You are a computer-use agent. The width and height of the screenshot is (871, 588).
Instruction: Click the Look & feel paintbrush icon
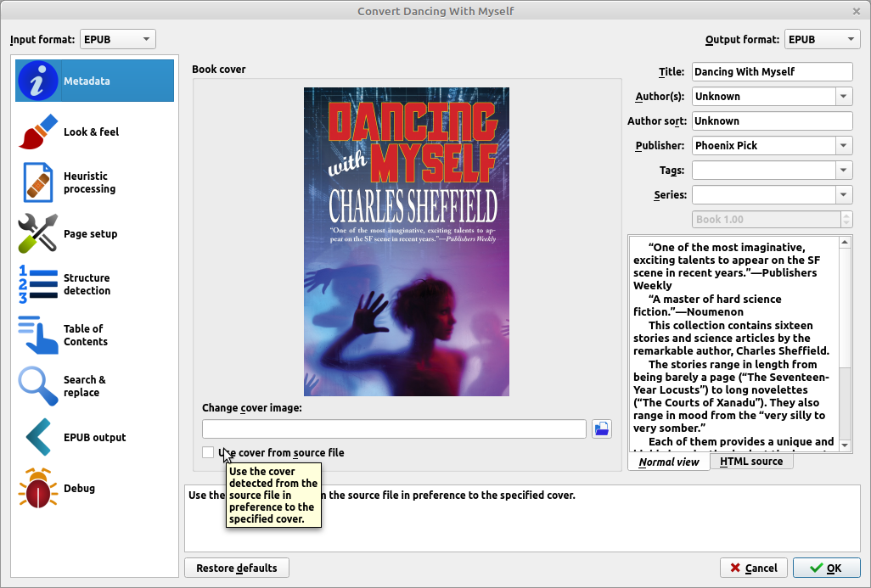tap(37, 132)
